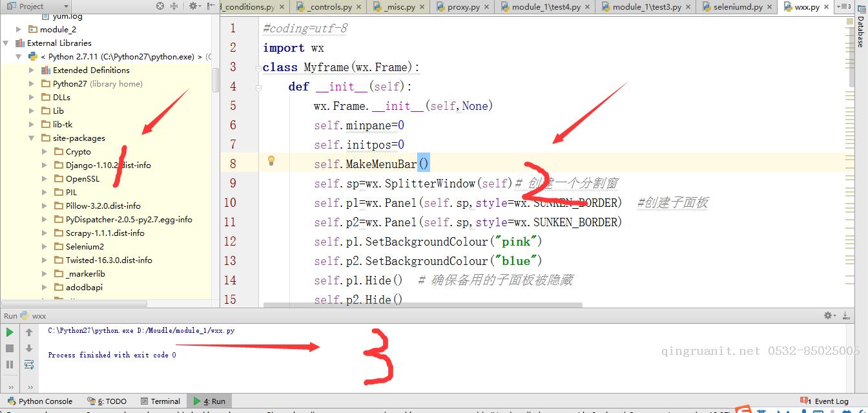Toggle code folding marker at line 4
Image resolution: width=868 pixels, height=413 pixels.
coord(258,87)
